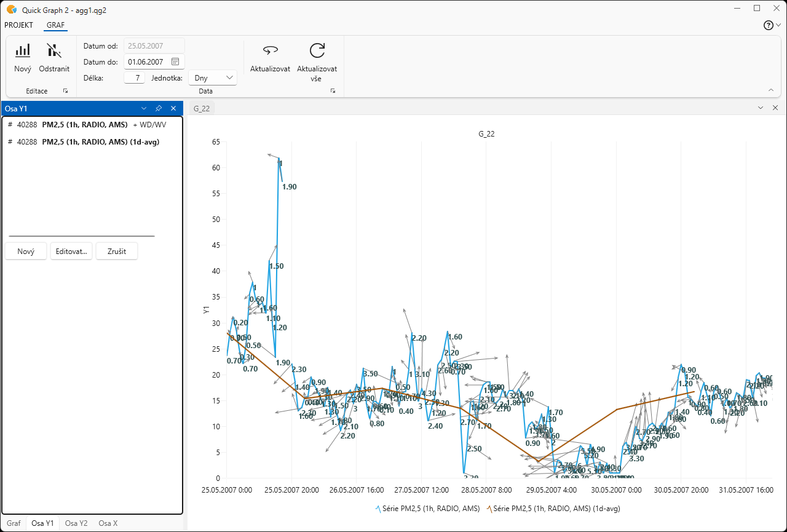Open the Osa Y1 panel options dropdown
Image resolution: width=787 pixels, height=532 pixels.
click(144, 108)
